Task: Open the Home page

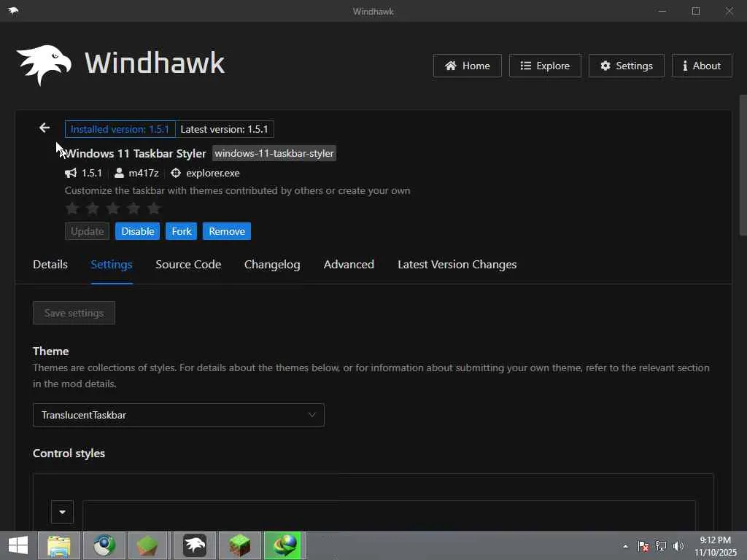Action: click(x=468, y=66)
